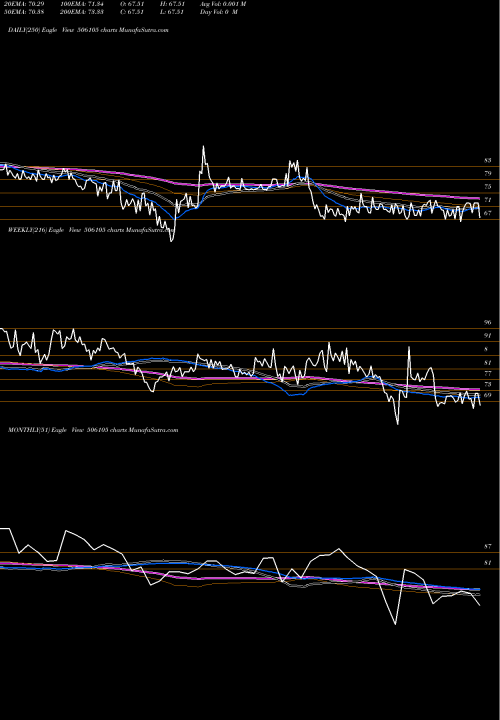The image size is (500, 720).
Task: Click the 69 price label on weekly chart
Action: tap(488, 395)
